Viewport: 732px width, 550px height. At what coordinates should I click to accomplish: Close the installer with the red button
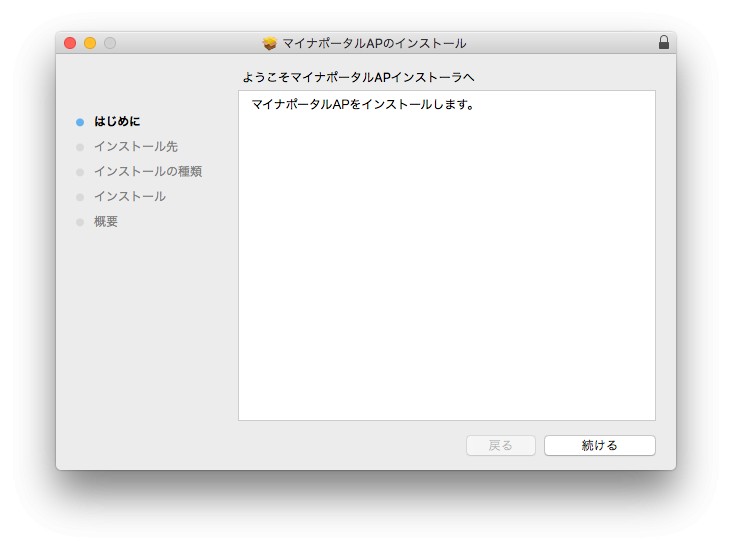click(70, 43)
